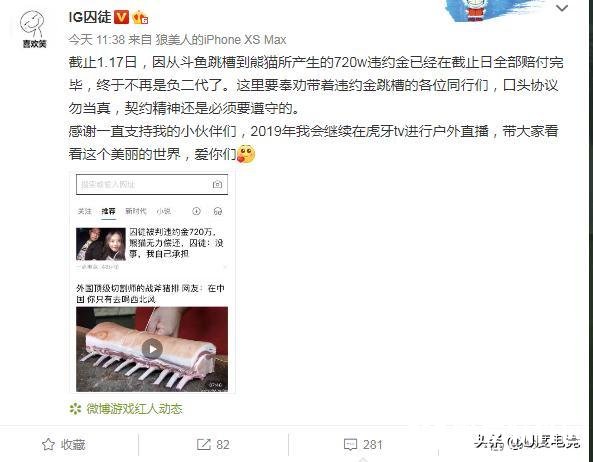593x462 pixels.
Task: Click the 收藏 favorite star button
Action: click(x=63, y=445)
